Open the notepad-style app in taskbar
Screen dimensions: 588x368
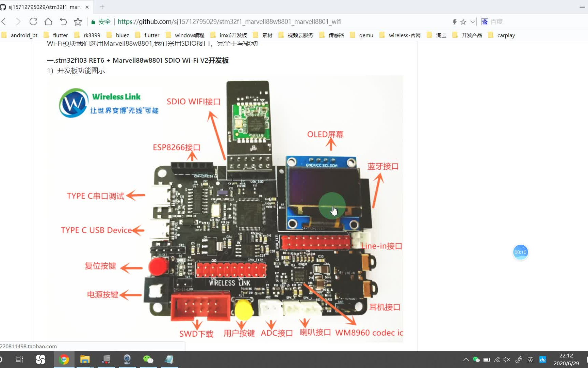pyautogui.click(x=169, y=359)
